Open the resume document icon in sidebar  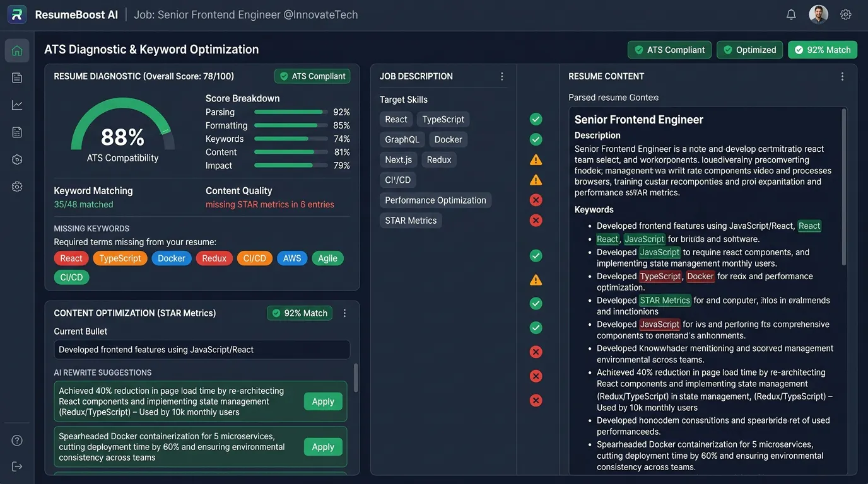(x=17, y=78)
